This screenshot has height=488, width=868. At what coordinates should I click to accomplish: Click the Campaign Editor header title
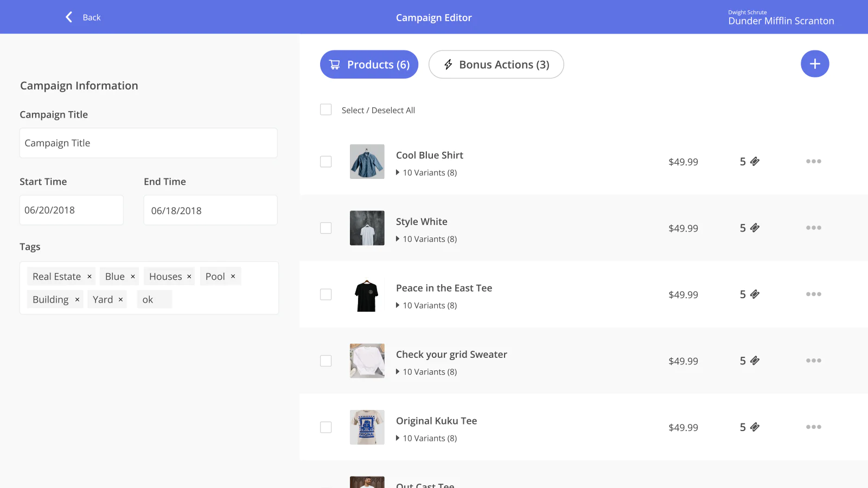(434, 17)
